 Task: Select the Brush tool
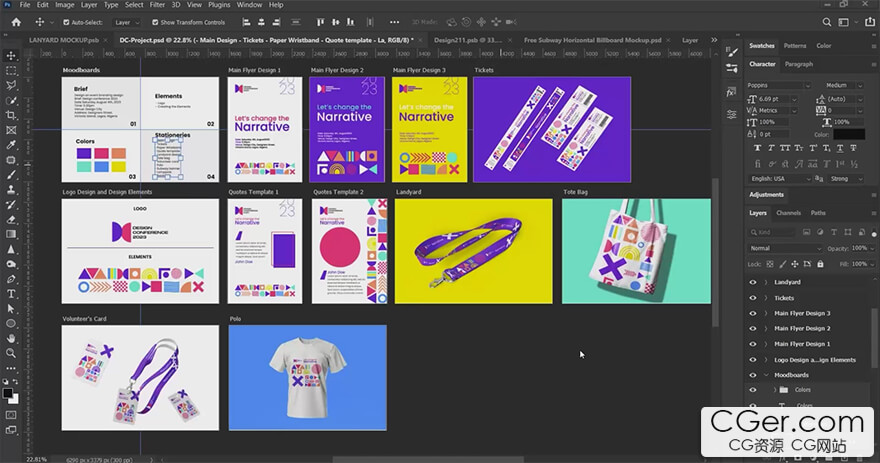pyautogui.click(x=11, y=175)
